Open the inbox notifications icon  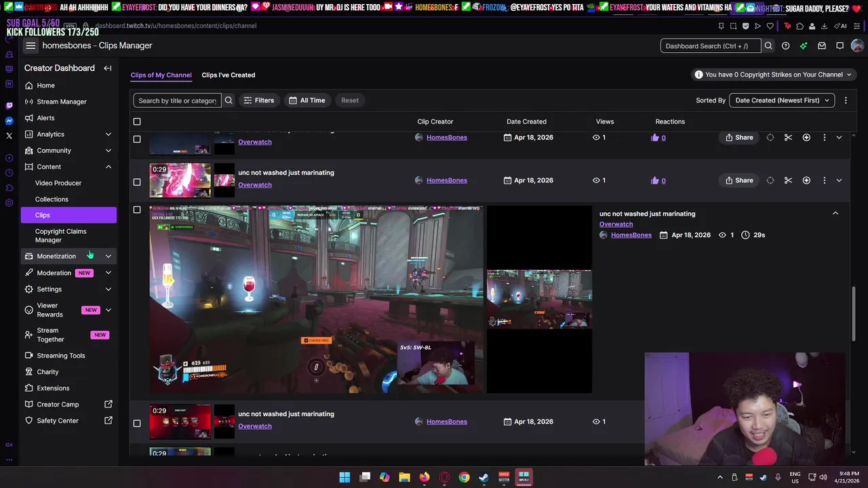(821, 46)
